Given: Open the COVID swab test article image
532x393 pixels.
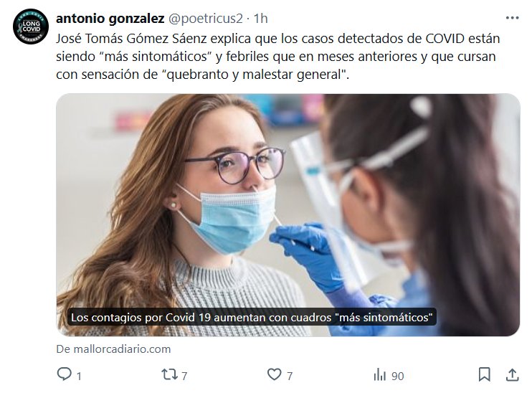Looking at the screenshot, I should click(x=288, y=214).
